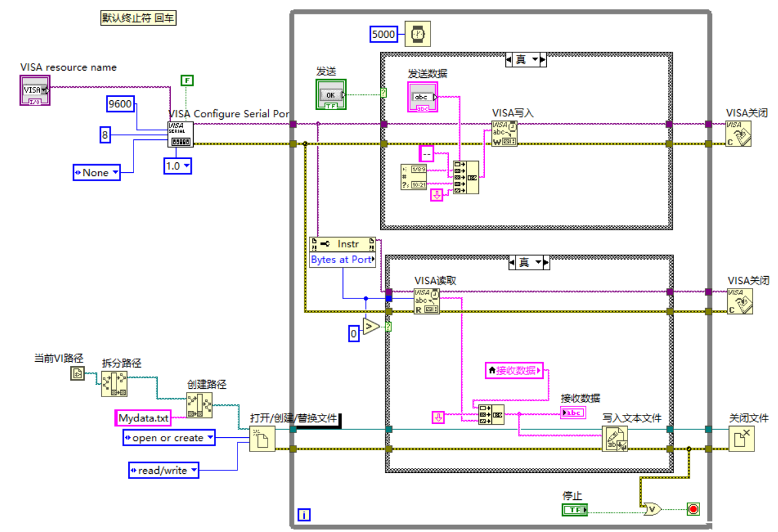Click the green F boolean constant
Screen dimensions: 778x532
click(x=186, y=80)
